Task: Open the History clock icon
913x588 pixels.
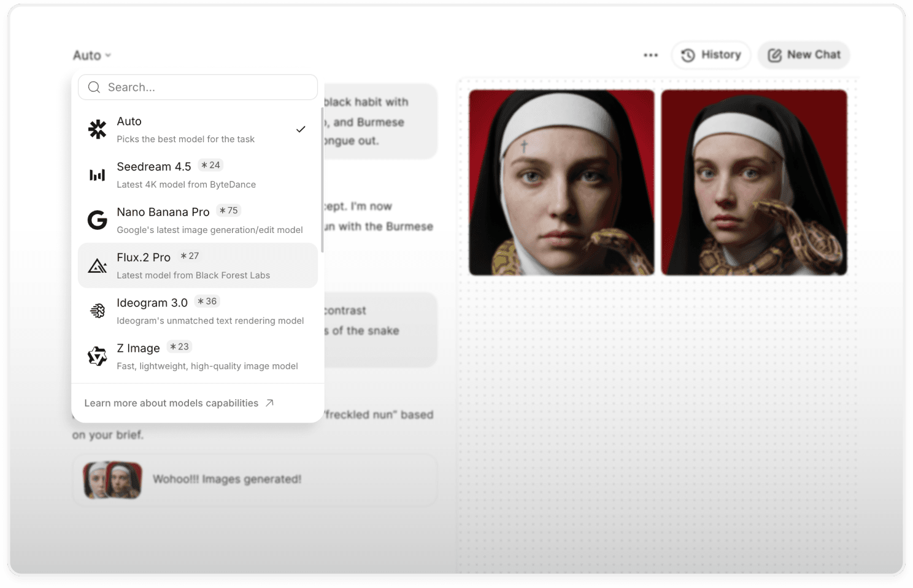Action: (688, 55)
